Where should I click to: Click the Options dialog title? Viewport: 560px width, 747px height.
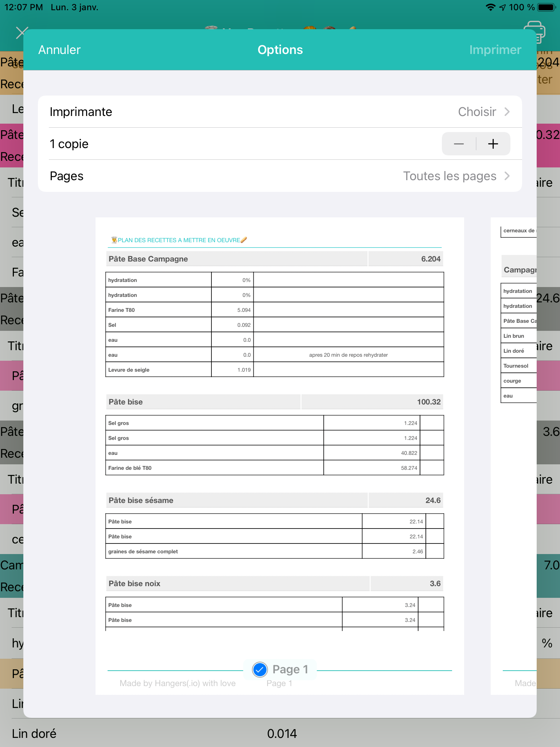pyautogui.click(x=280, y=50)
